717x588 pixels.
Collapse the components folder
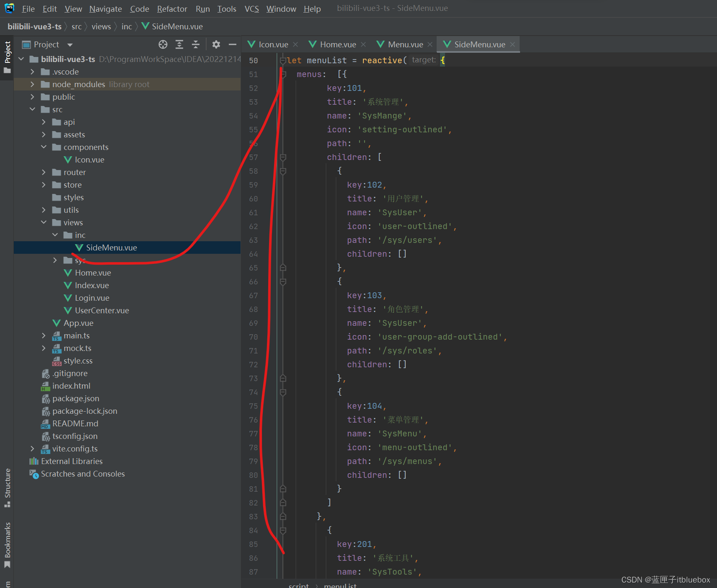(x=44, y=147)
